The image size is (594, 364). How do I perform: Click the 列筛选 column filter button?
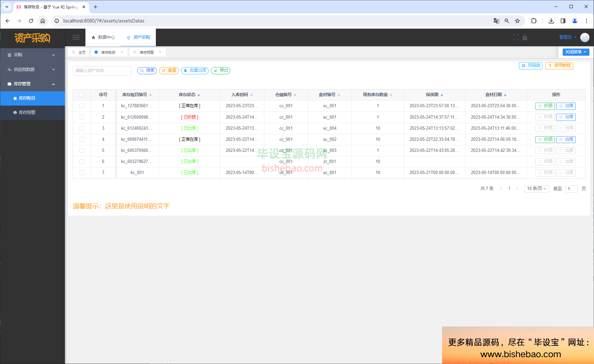pyautogui.click(x=530, y=66)
